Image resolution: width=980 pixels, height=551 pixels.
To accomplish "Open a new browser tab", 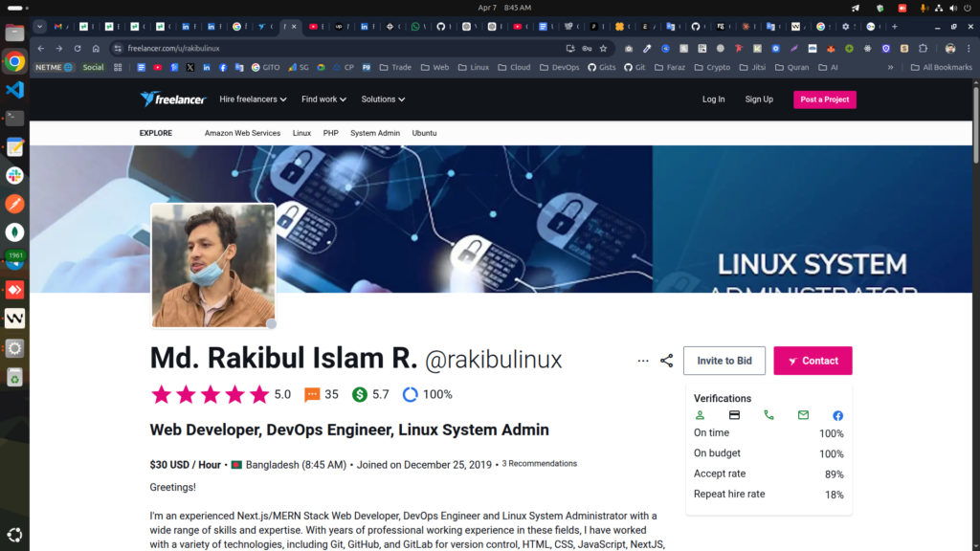I will pyautogui.click(x=895, y=26).
